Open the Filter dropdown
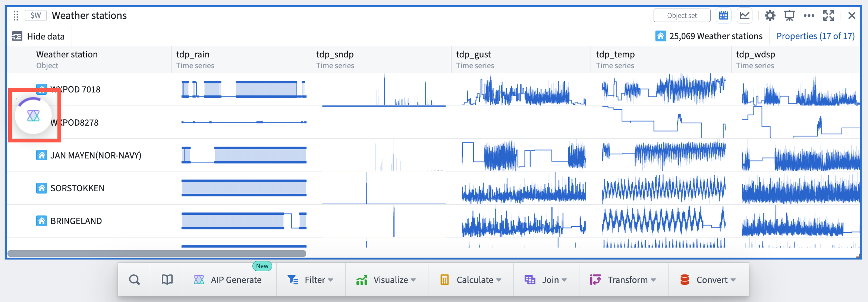Screen dimensions: 868x302 coord(311,280)
